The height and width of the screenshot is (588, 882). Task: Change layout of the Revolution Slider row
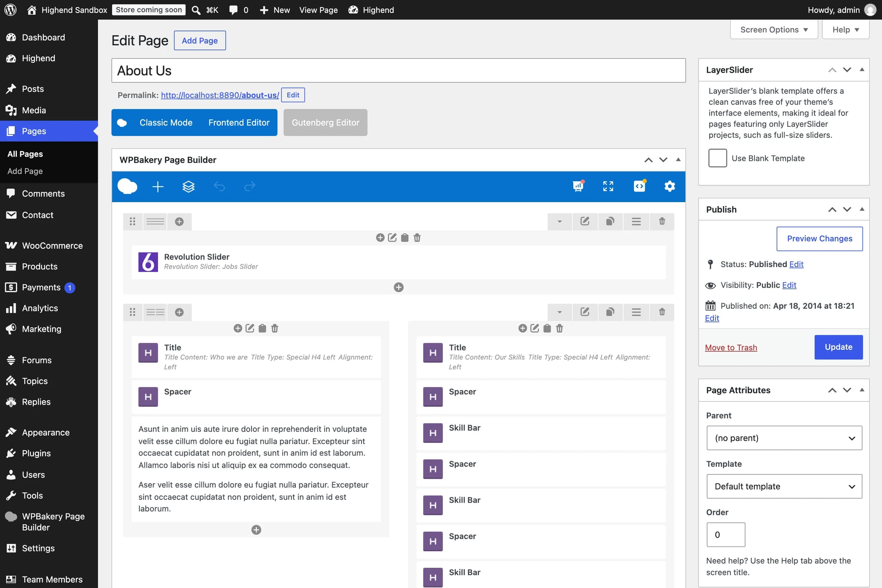pyautogui.click(x=155, y=222)
